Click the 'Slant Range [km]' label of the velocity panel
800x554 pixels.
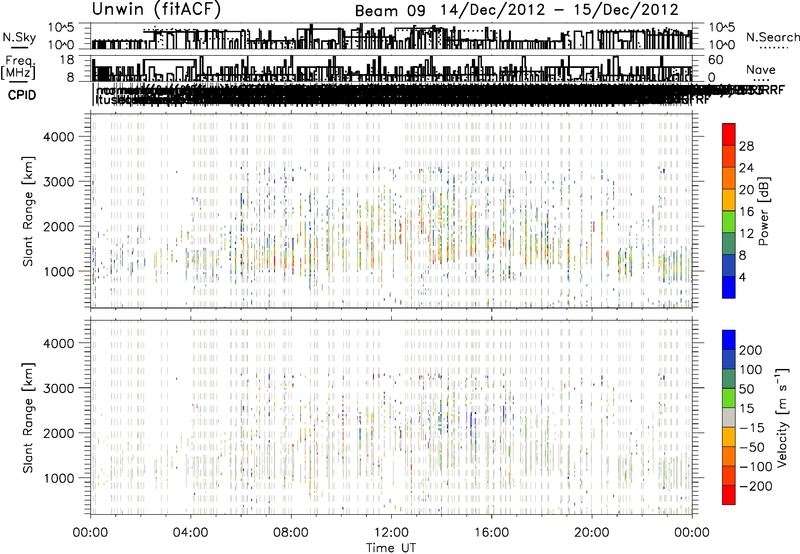coord(28,417)
